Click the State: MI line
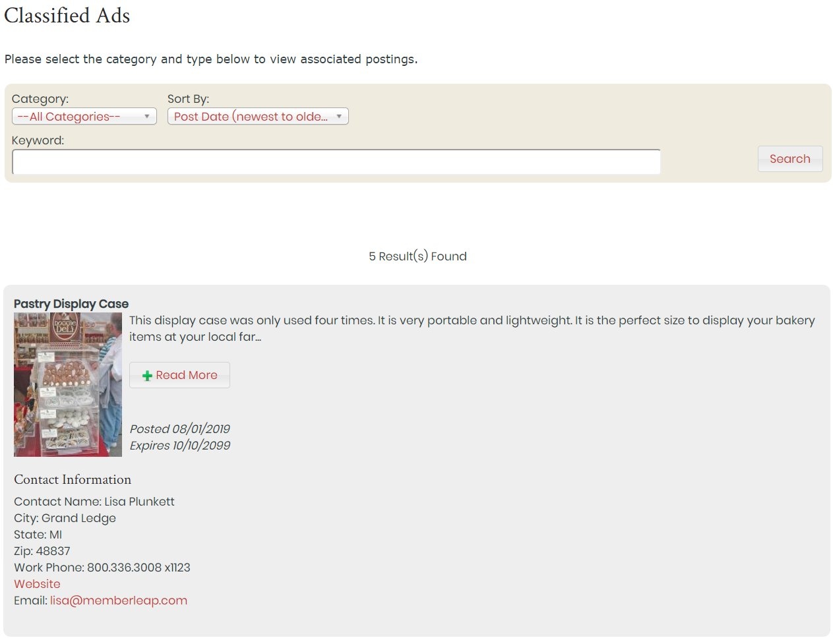The image size is (833, 644). coord(38,535)
